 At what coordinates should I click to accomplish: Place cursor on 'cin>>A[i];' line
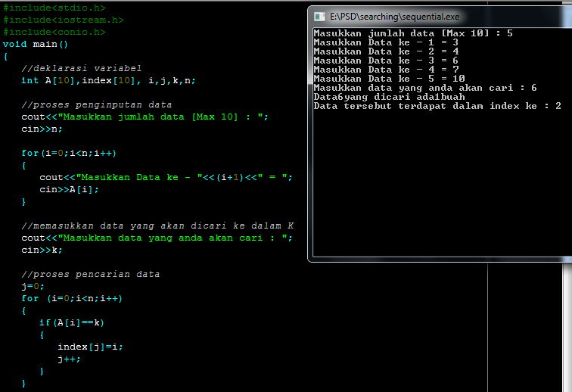69,189
